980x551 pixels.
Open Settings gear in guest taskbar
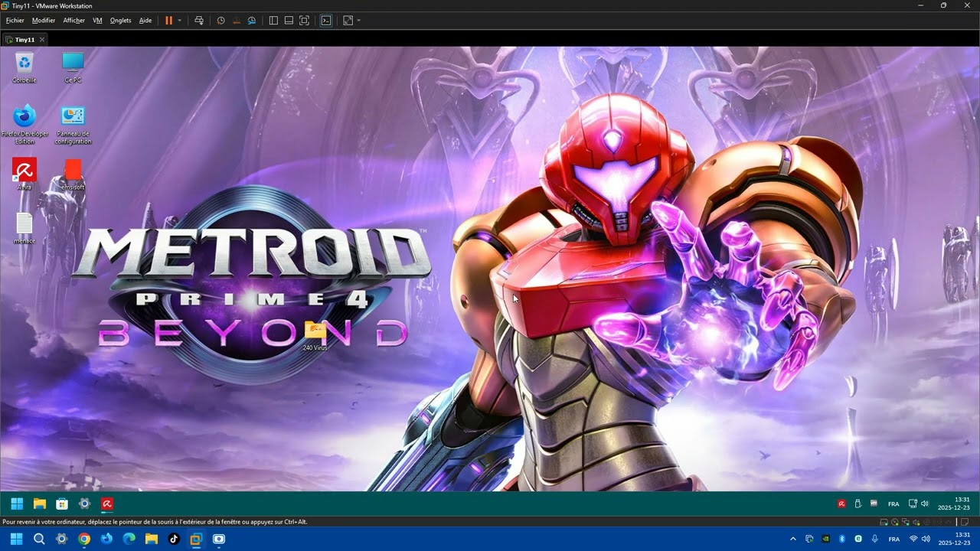pyautogui.click(x=85, y=504)
